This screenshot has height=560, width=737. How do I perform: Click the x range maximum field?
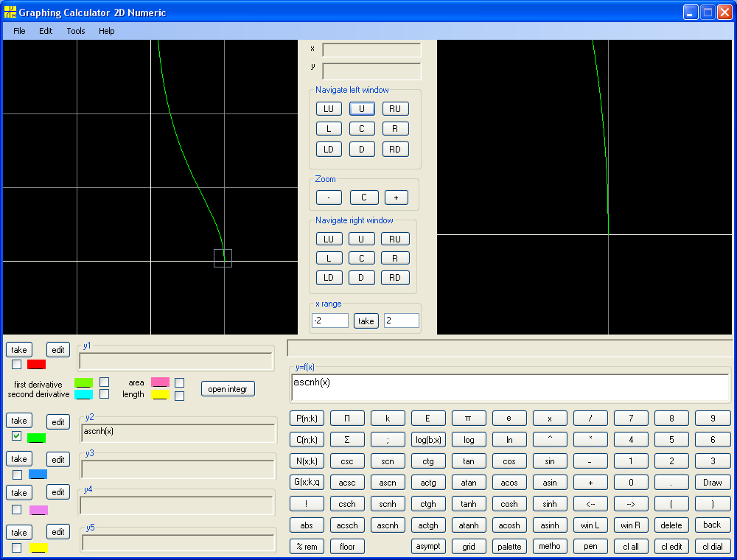[x=402, y=321]
